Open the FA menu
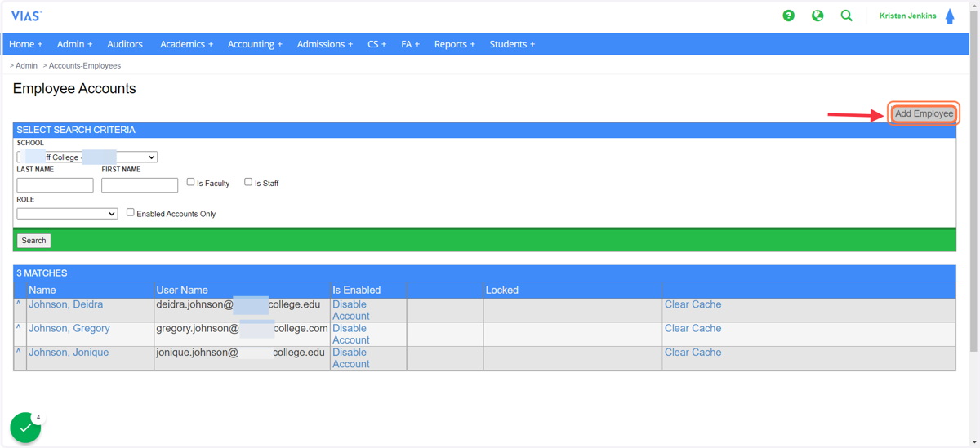The width and height of the screenshot is (980, 448). pos(410,44)
